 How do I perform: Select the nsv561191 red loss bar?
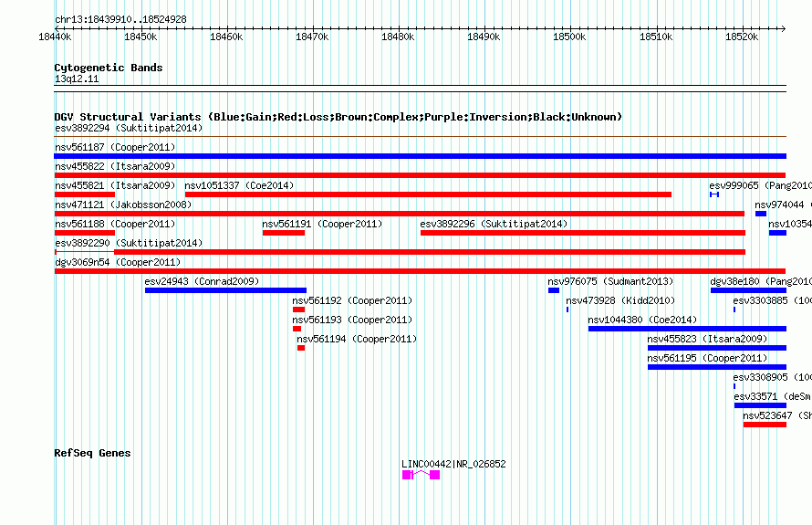[284, 233]
